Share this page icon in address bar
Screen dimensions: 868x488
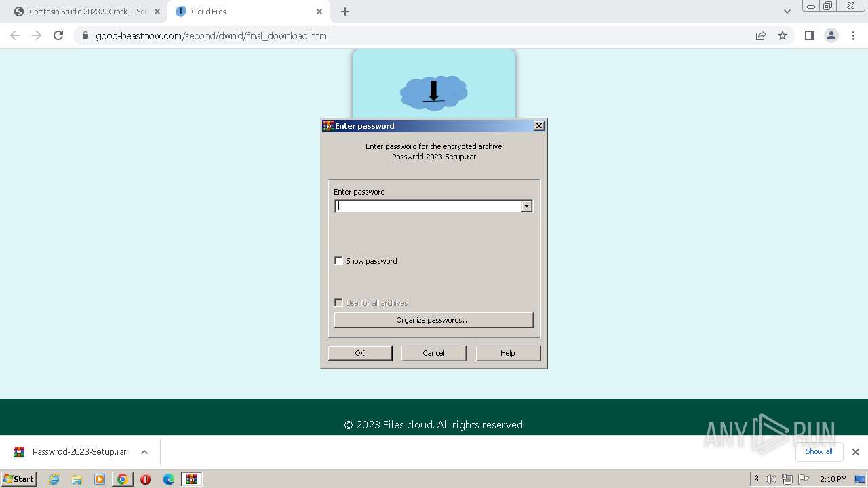761,35
